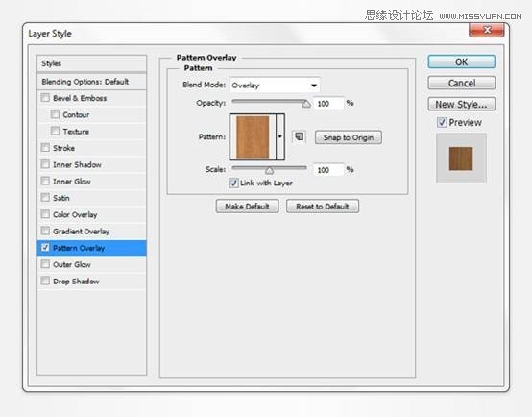The height and width of the screenshot is (417, 532).
Task: Close the Layer Style dialog with X
Action: (487, 30)
